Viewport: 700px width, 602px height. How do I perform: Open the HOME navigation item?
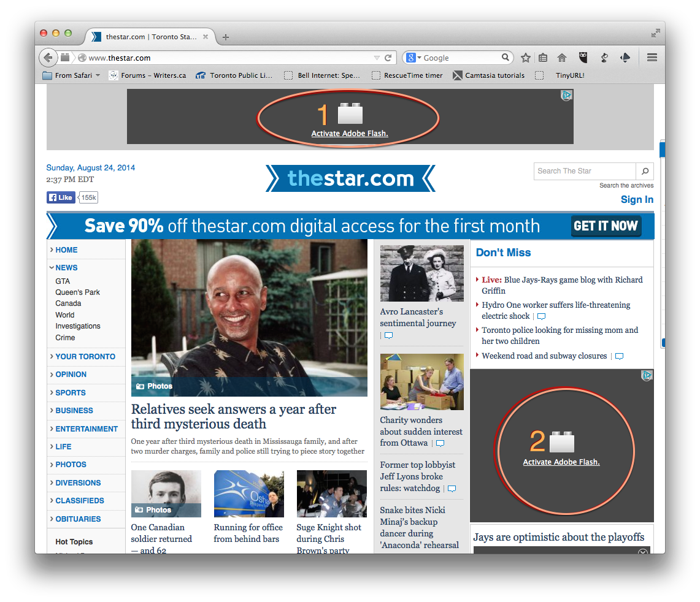pyautogui.click(x=66, y=250)
